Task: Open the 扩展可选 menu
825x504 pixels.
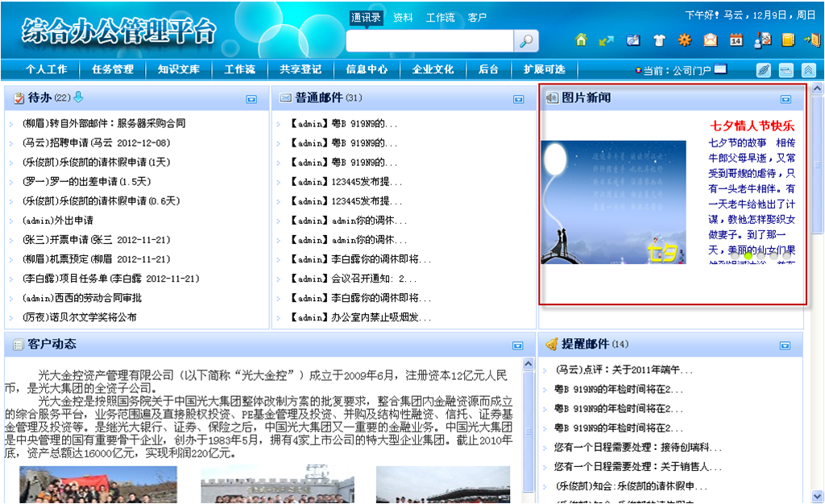Action: coord(544,69)
